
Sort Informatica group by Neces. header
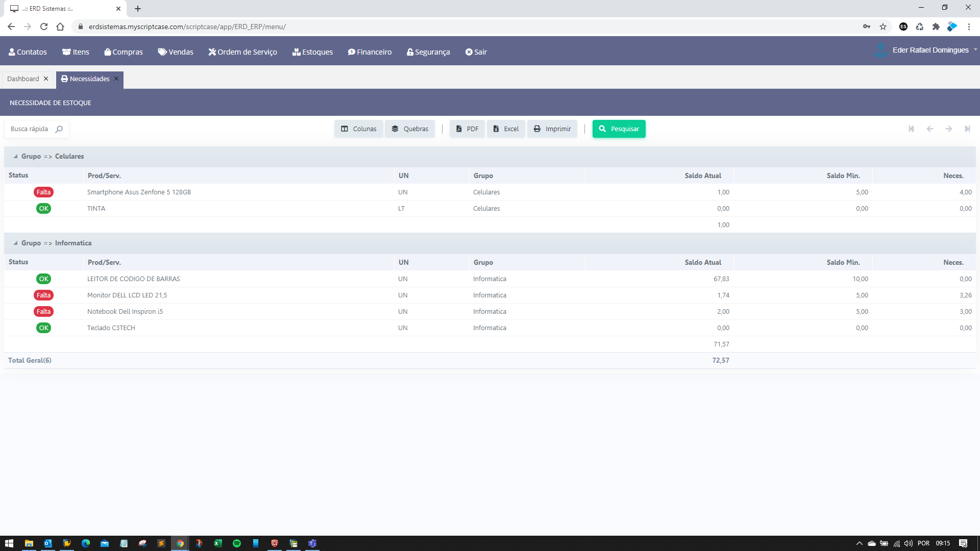pos(953,262)
